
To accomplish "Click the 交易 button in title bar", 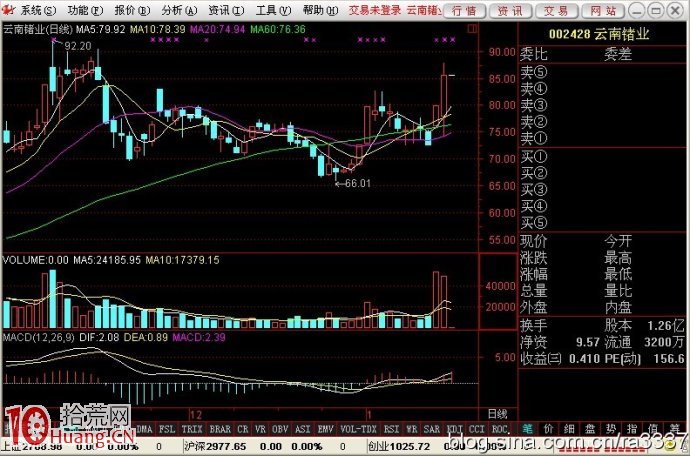I will (557, 11).
